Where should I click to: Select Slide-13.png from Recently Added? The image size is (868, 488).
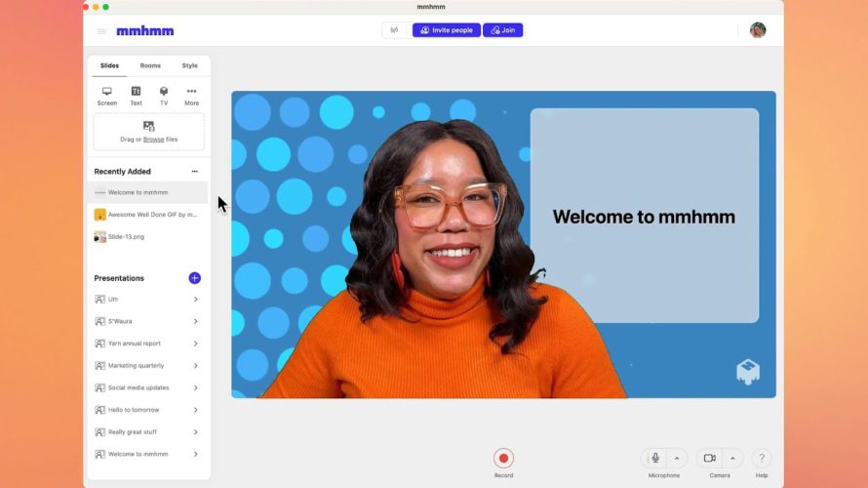[x=148, y=236]
